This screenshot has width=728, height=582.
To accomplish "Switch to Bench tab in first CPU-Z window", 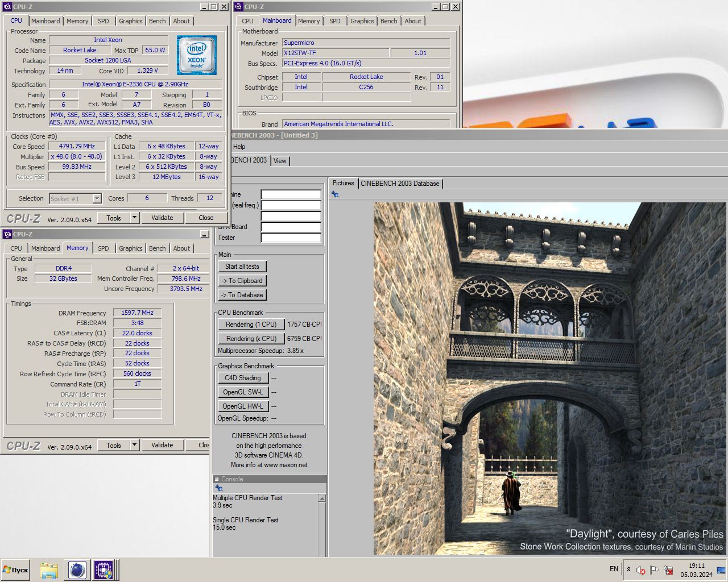I will [x=158, y=21].
